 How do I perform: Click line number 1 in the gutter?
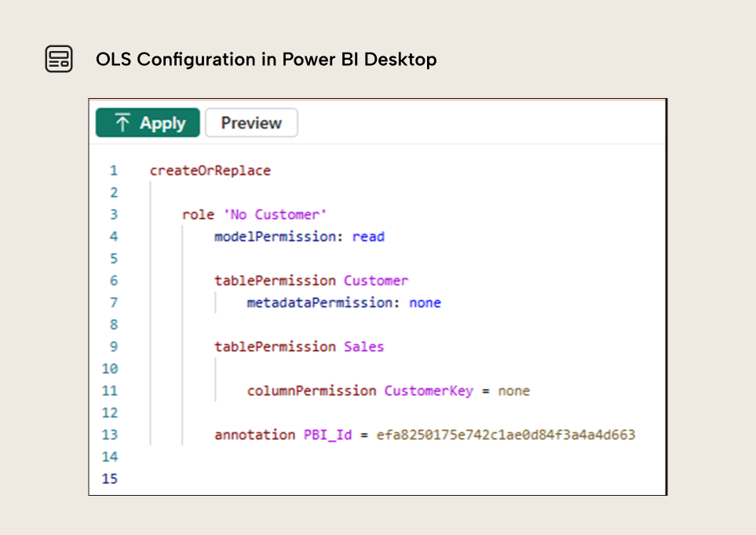[113, 170]
